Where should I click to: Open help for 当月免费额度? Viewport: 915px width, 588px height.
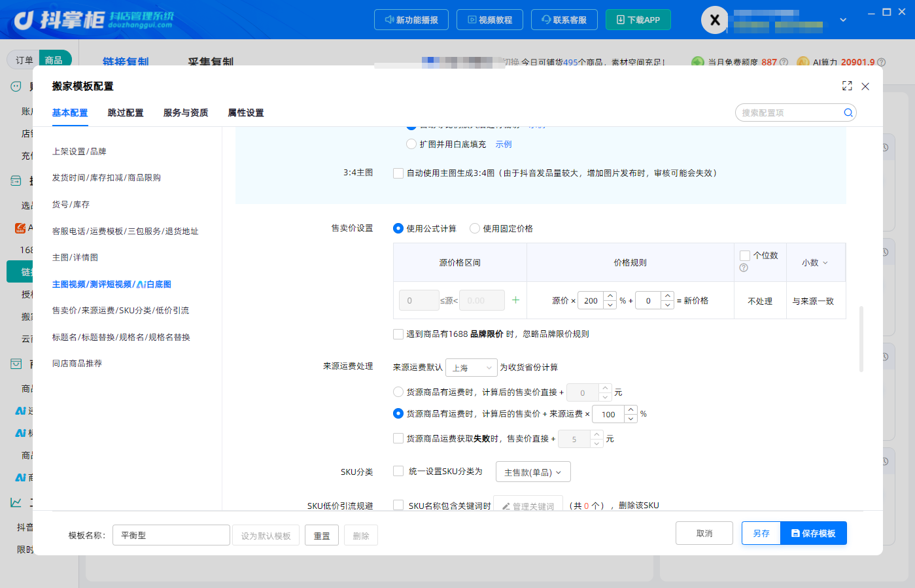784,62
